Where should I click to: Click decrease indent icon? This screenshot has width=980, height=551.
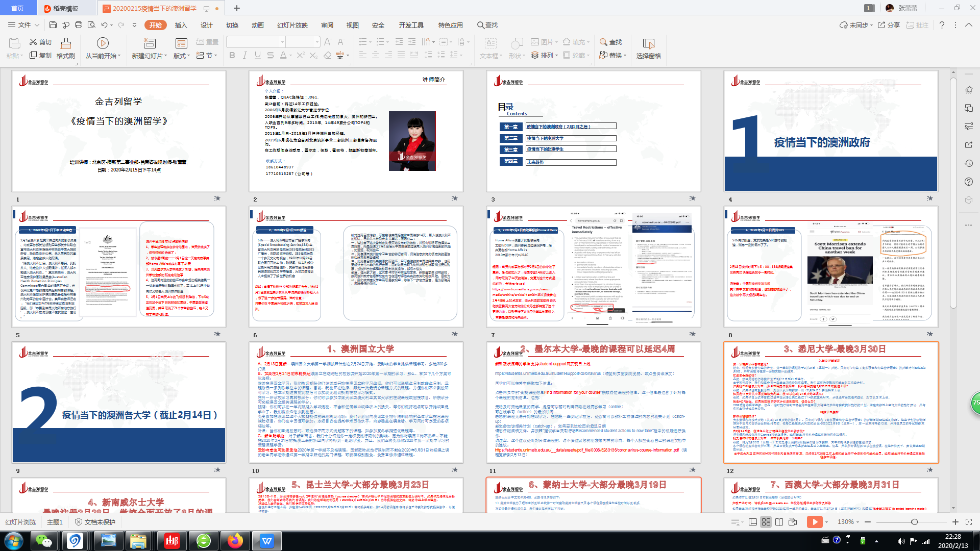(399, 42)
